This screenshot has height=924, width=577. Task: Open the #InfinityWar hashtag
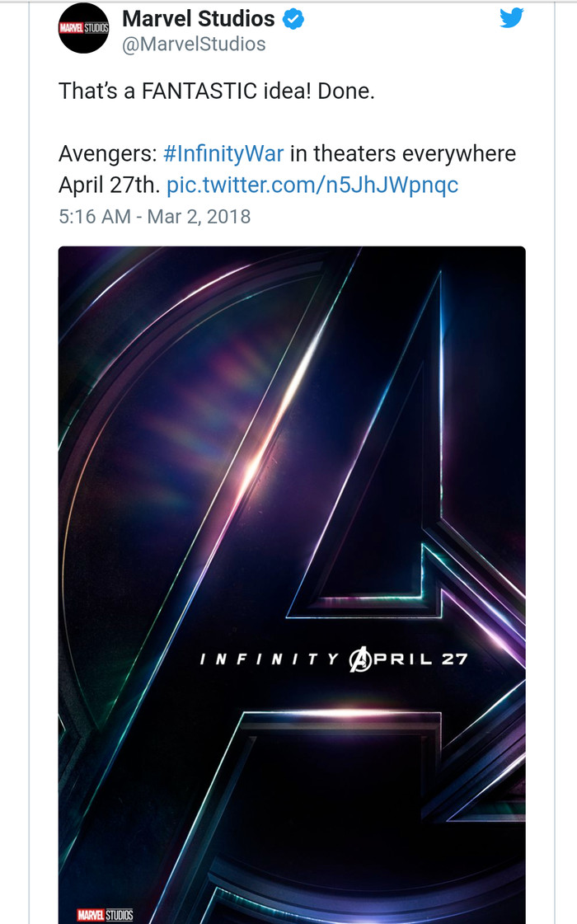[223, 154]
